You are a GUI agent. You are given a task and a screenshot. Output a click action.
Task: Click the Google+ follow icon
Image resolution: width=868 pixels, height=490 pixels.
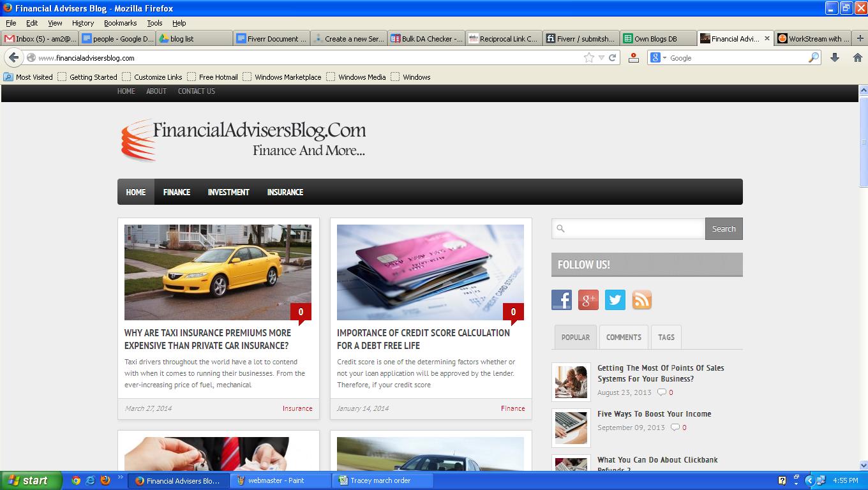588,300
